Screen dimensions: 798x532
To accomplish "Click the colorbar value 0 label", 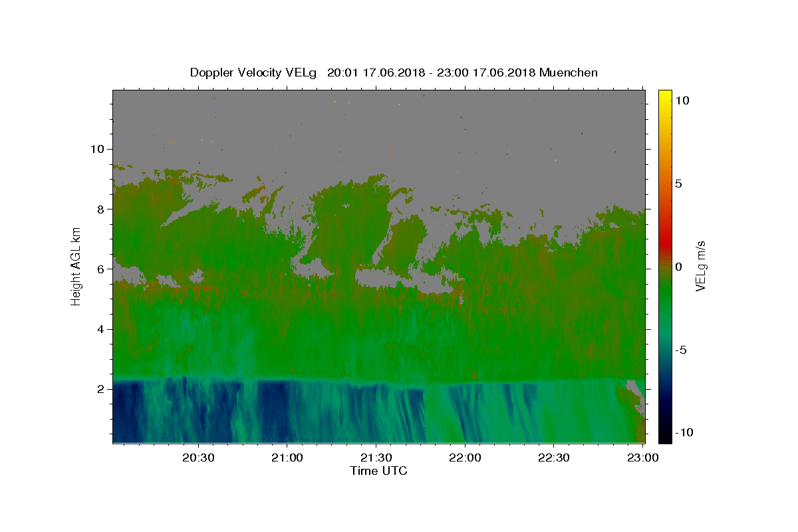I will click(x=678, y=267).
